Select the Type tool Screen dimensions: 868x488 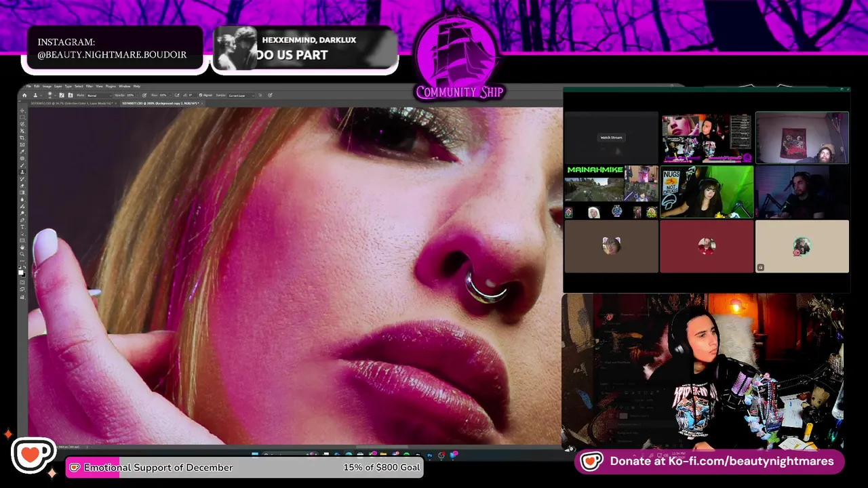pyautogui.click(x=22, y=227)
